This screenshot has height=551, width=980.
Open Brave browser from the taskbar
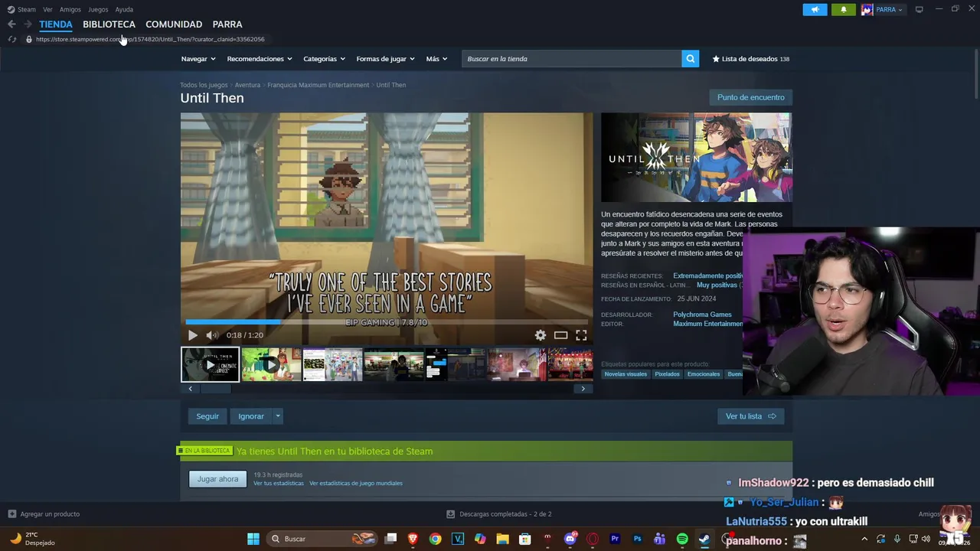tap(413, 539)
